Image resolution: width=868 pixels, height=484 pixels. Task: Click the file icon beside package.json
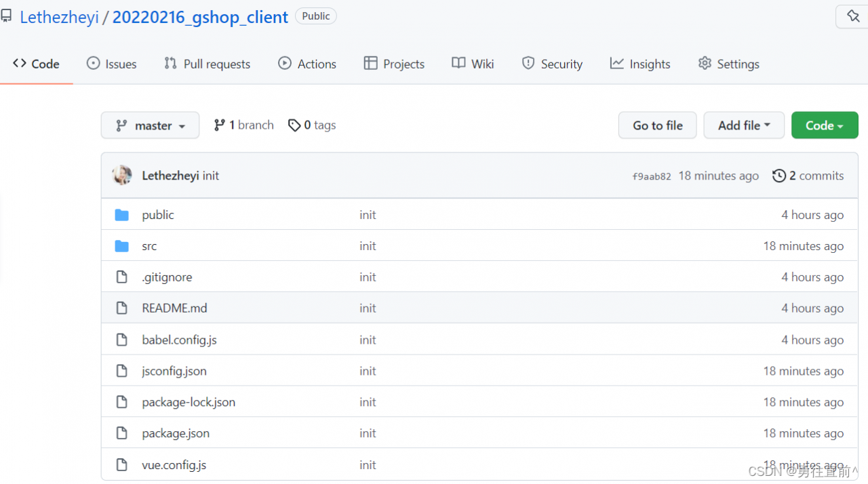tap(122, 433)
